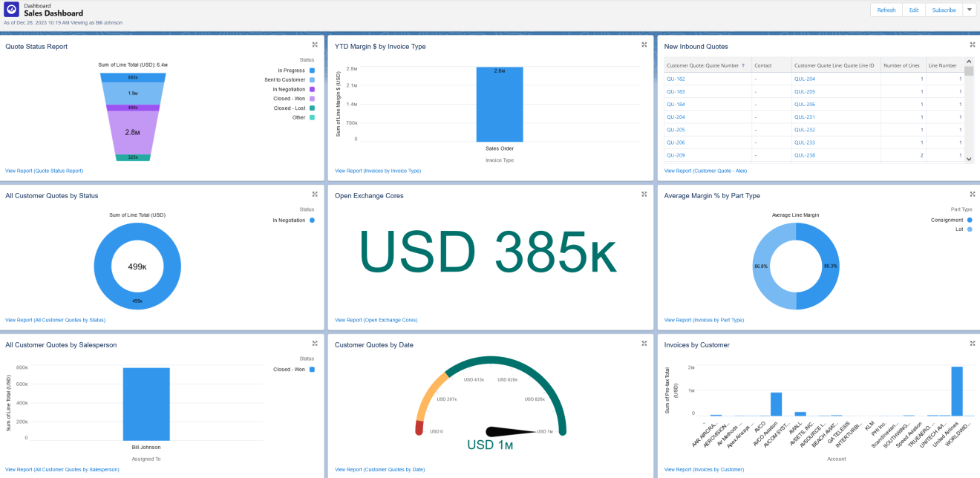This screenshot has width=980, height=478.
Task: Expand All Customer Quotes by Salesperson widget
Action: pyautogui.click(x=314, y=344)
